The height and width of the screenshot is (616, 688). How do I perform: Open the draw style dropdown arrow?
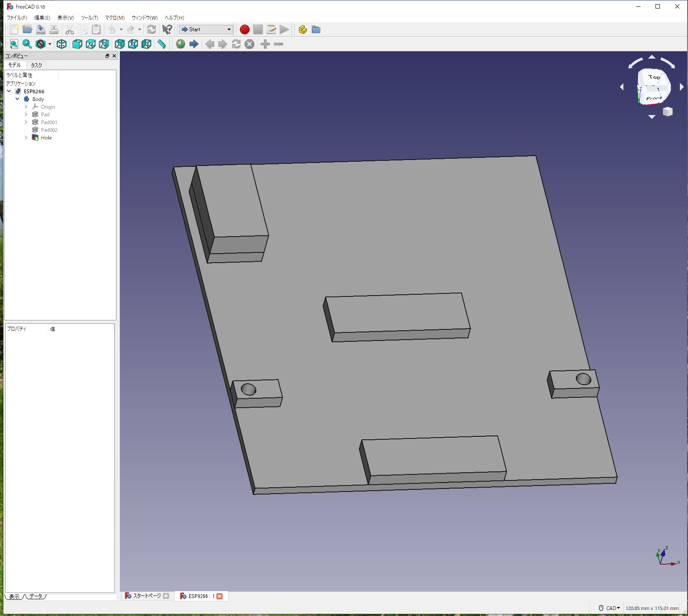tap(50, 44)
